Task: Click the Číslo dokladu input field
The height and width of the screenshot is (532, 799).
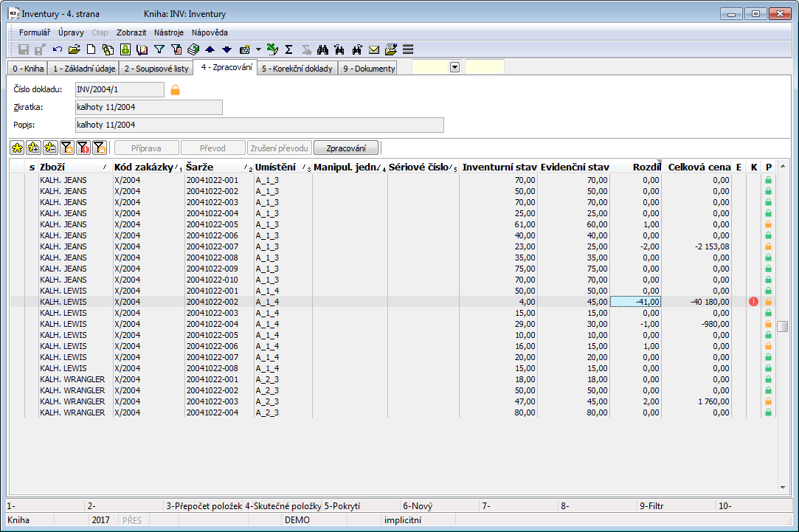Action: 120,90
